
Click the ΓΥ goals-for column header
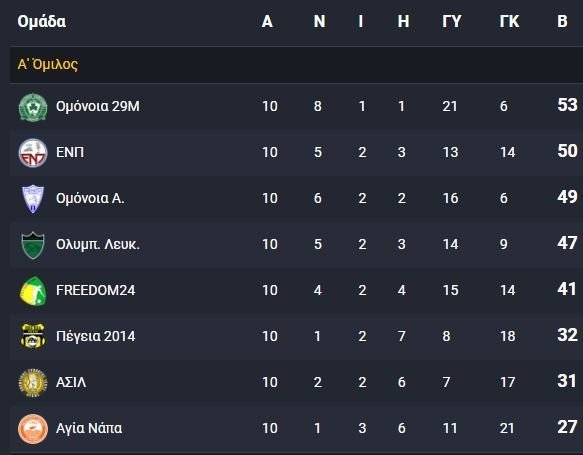[452, 21]
